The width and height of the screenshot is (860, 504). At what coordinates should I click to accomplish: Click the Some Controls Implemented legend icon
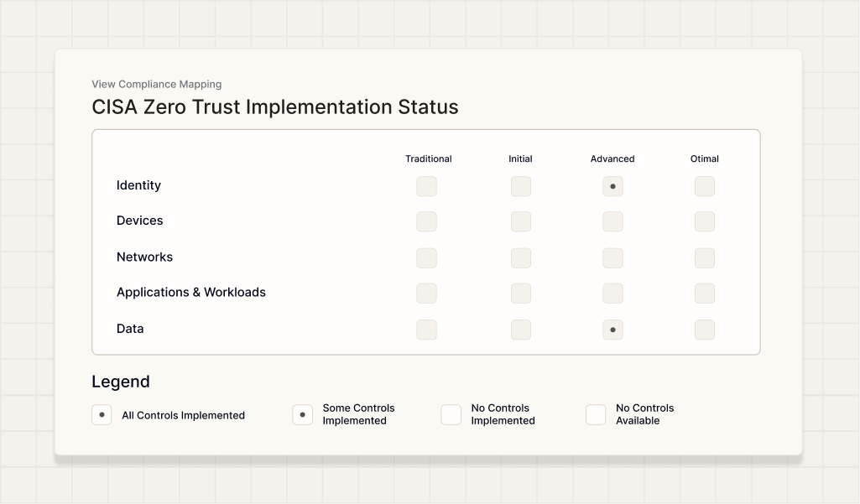(x=302, y=414)
